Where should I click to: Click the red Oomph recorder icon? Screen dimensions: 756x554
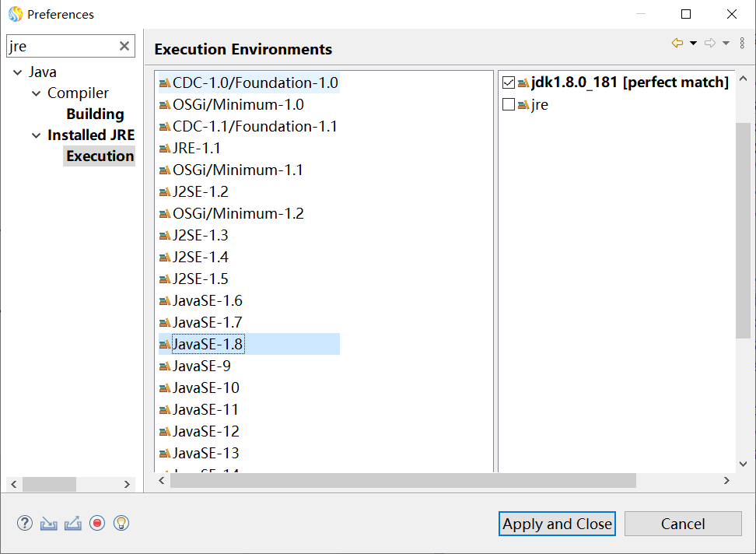96,523
